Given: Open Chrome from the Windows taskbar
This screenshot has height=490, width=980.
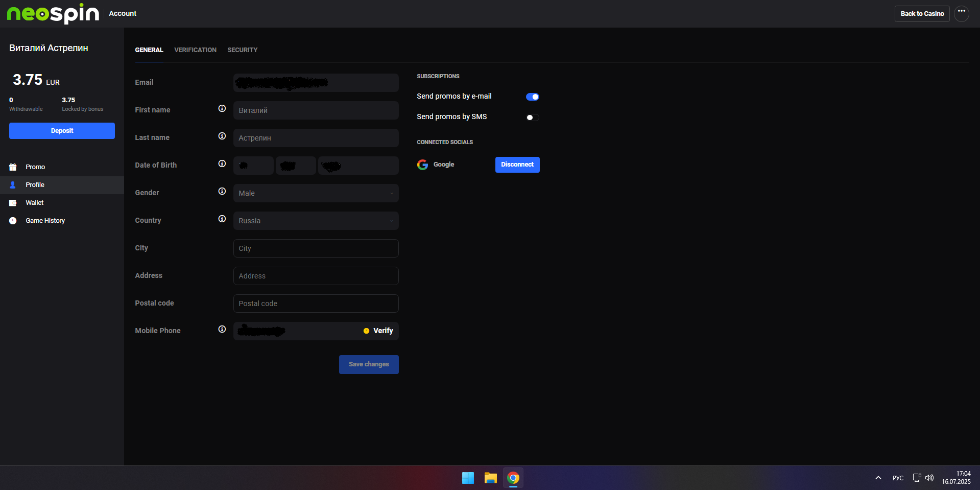Looking at the screenshot, I should point(513,478).
